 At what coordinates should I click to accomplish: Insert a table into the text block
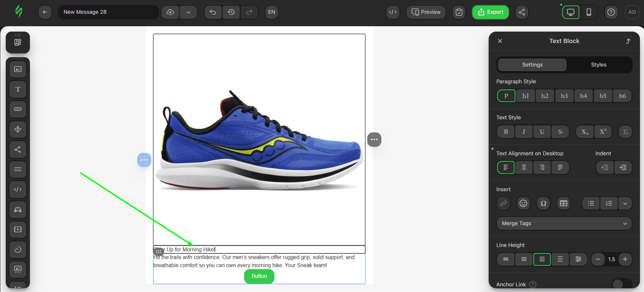563,203
